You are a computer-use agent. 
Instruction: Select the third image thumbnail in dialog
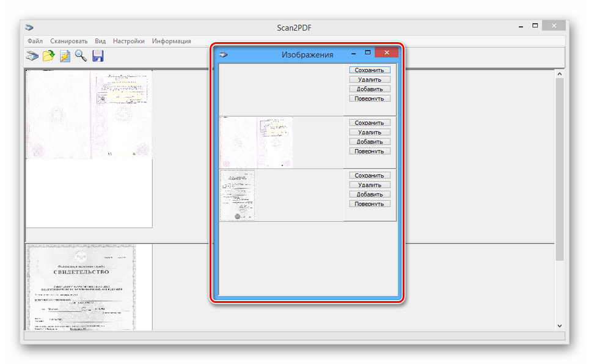point(237,195)
